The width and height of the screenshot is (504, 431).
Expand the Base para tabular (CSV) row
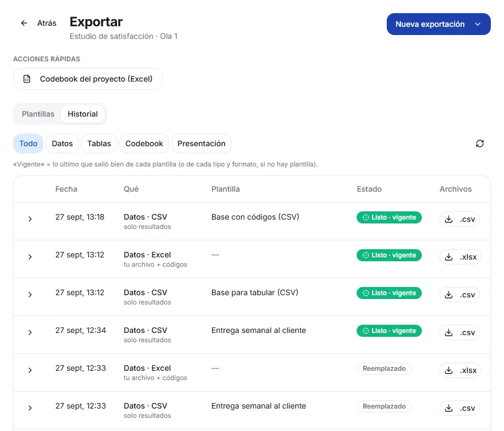click(x=30, y=295)
